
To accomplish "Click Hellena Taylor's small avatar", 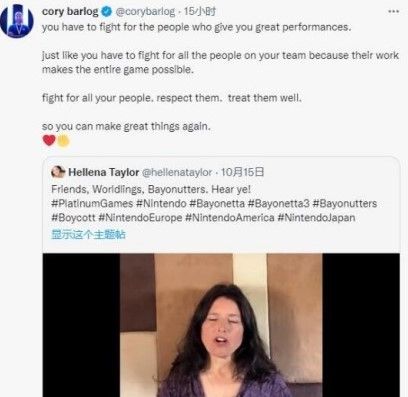I will 58,172.
